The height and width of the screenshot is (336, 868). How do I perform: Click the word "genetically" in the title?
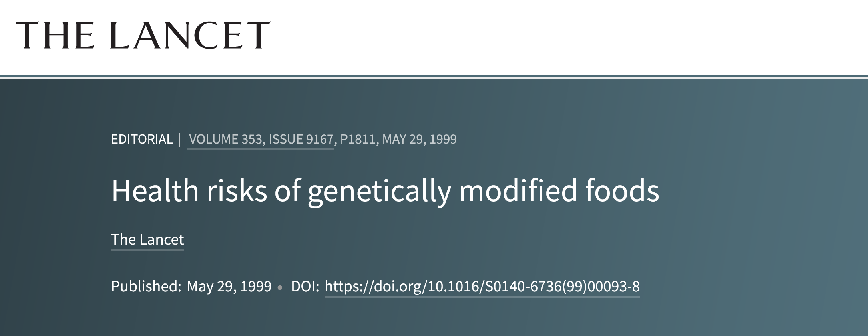(379, 190)
